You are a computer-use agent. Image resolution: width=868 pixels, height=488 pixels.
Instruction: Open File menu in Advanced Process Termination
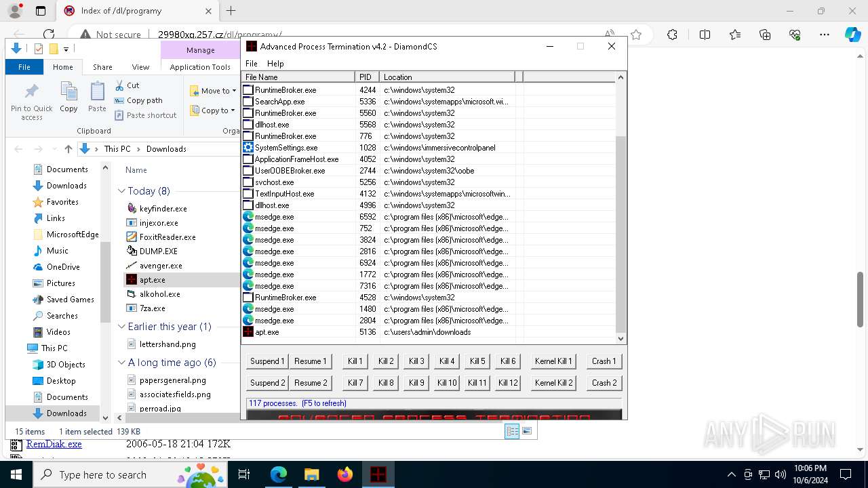(x=251, y=64)
